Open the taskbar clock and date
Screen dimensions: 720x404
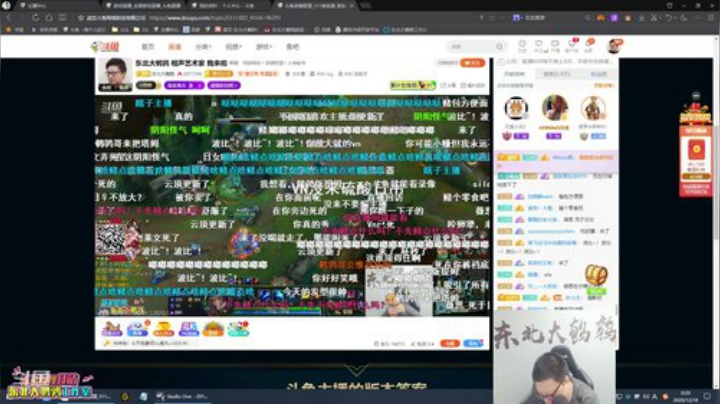685,396
